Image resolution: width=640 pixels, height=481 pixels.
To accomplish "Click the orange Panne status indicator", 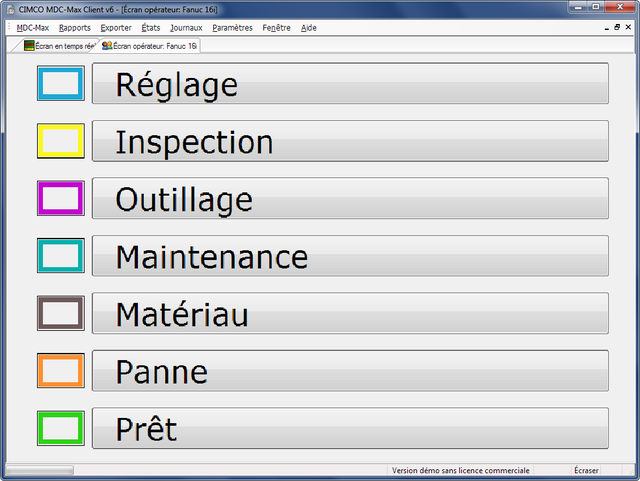I will [x=61, y=371].
